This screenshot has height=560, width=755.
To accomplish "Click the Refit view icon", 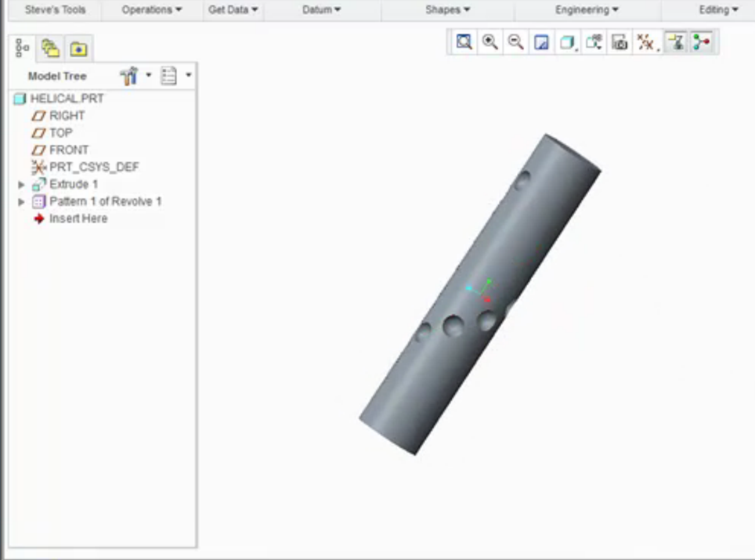I will 464,42.
